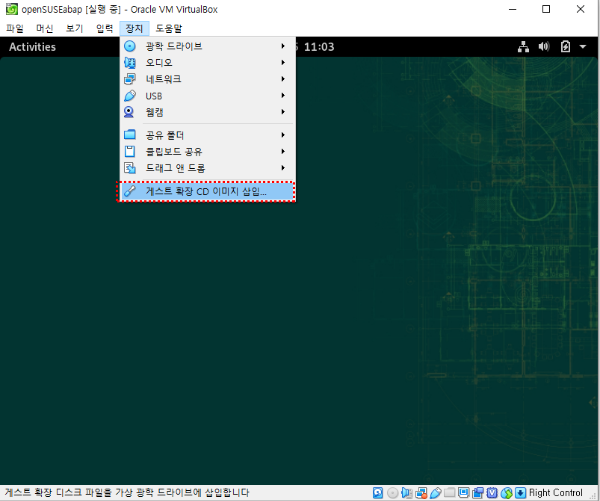Open the 네트워크 submenu entry
Screen dimensions: 600x501
207,79
